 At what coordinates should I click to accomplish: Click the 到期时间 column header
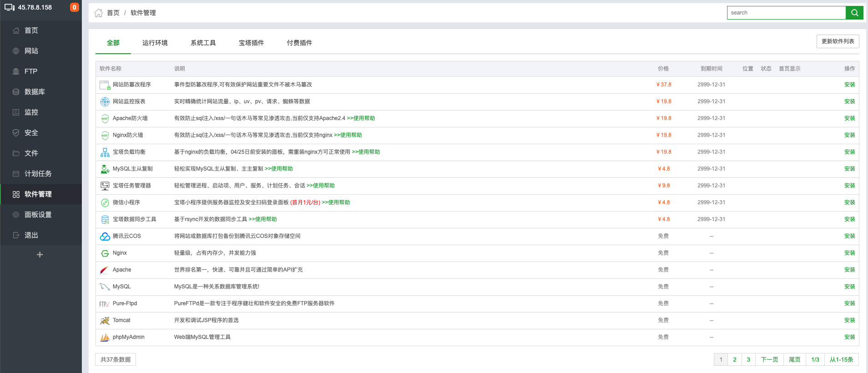712,69
